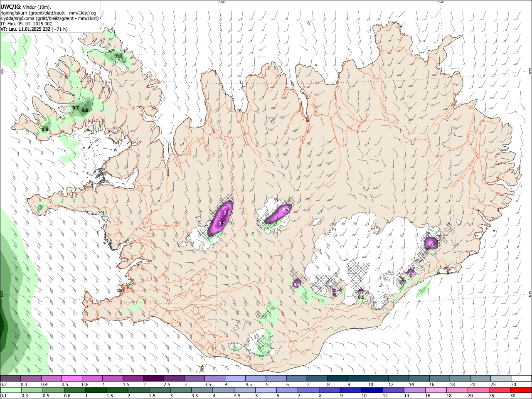Click the 0.9 precipitation value in the Westfjords
The height and width of the screenshot is (399, 532).
click(85, 110)
